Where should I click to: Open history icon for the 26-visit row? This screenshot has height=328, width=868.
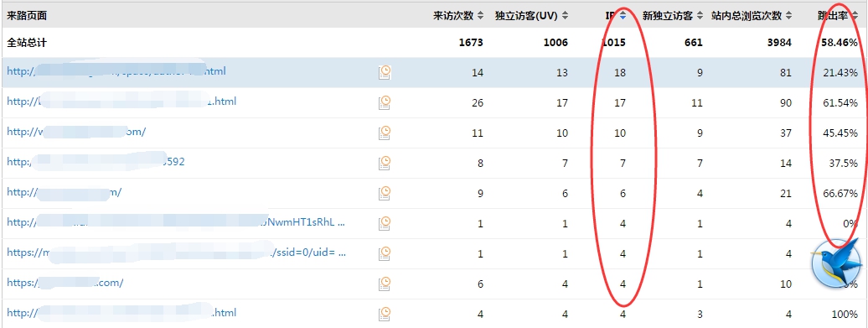coord(385,102)
